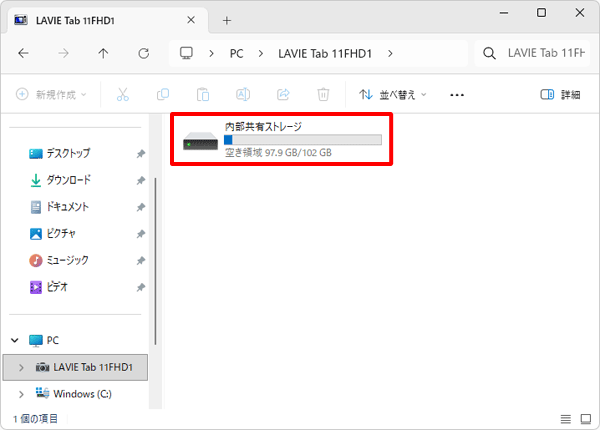Viewport: 600px width, 430px height.
Task: Unpin デスクトップ using its pin icon
Action: pyautogui.click(x=141, y=154)
